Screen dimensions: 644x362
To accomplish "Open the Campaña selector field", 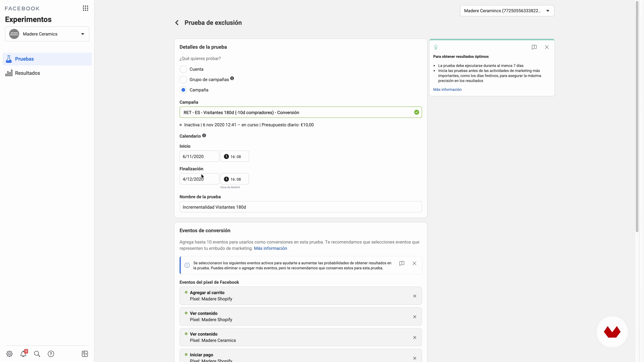I will click(x=301, y=112).
